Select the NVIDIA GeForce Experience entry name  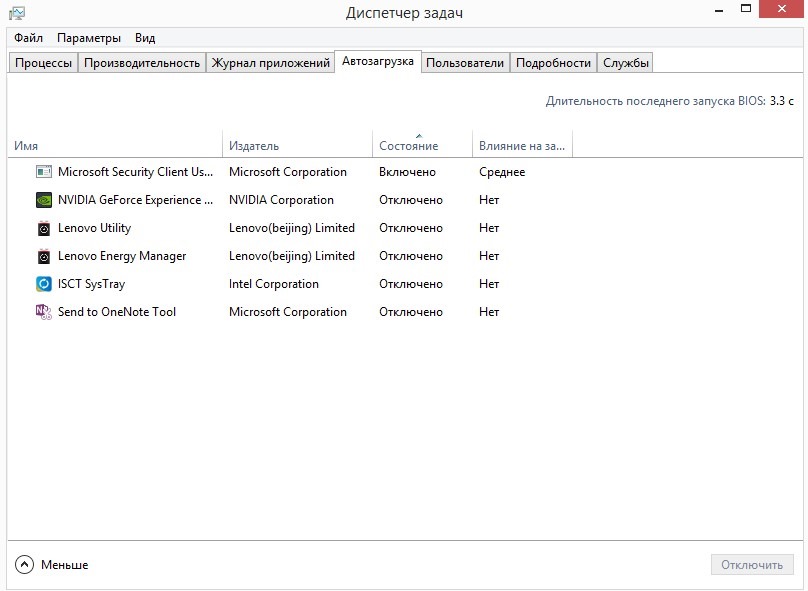tap(136, 200)
